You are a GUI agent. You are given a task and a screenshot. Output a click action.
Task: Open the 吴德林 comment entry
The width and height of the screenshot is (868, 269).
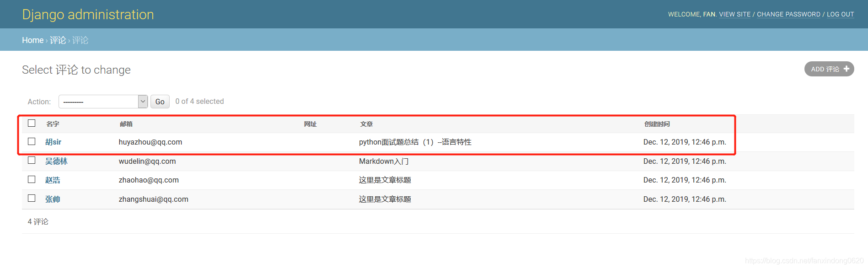tap(56, 161)
